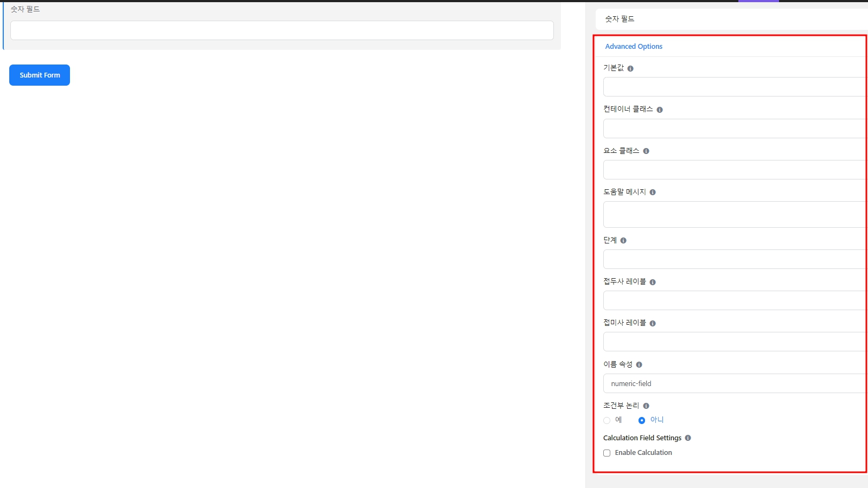Click the info icon next to 조건부 논리
868x488 pixels.
[646, 406]
